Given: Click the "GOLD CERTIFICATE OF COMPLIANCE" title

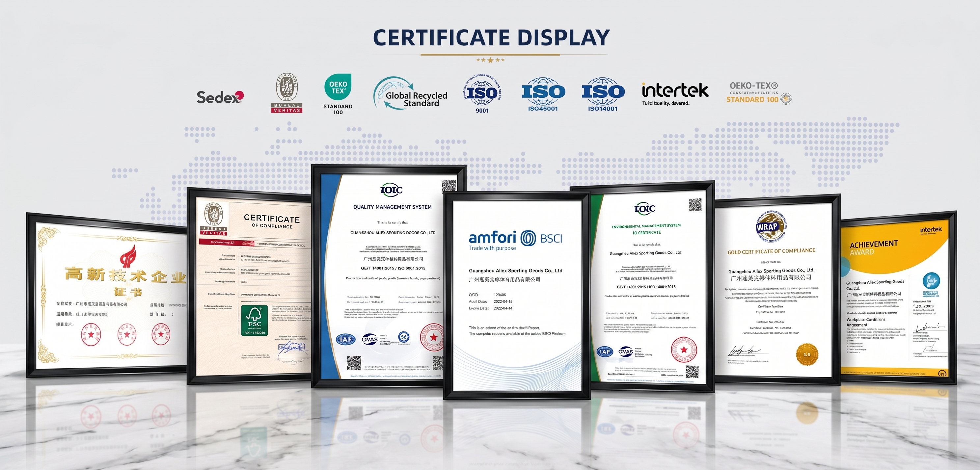Looking at the screenshot, I should tap(772, 251).
